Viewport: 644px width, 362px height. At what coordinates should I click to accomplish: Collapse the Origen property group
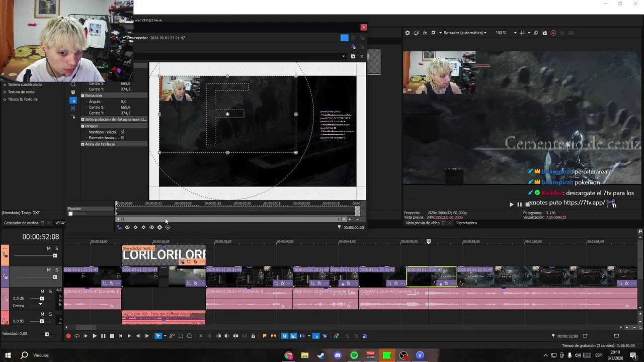(x=83, y=126)
